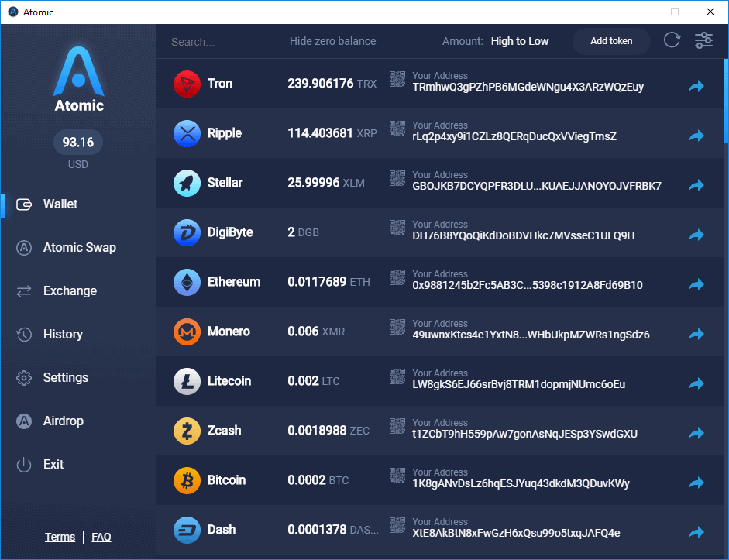729x560 pixels.
Task: Show QR code for Bitcoin address
Action: point(397,476)
